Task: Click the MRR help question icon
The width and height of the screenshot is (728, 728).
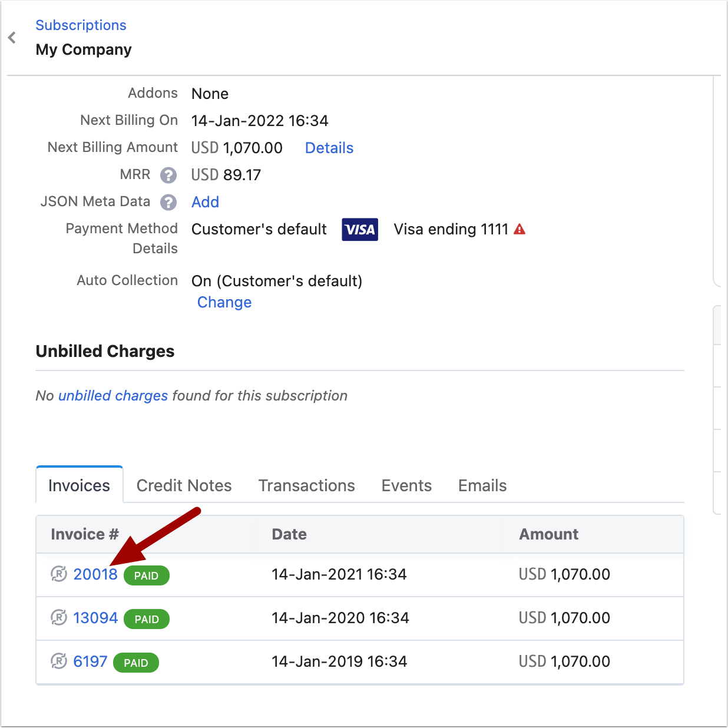Action: point(168,175)
